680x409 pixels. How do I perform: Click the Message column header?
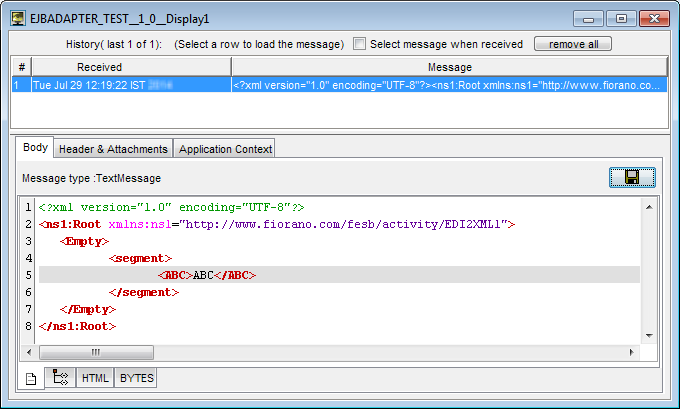click(x=449, y=66)
